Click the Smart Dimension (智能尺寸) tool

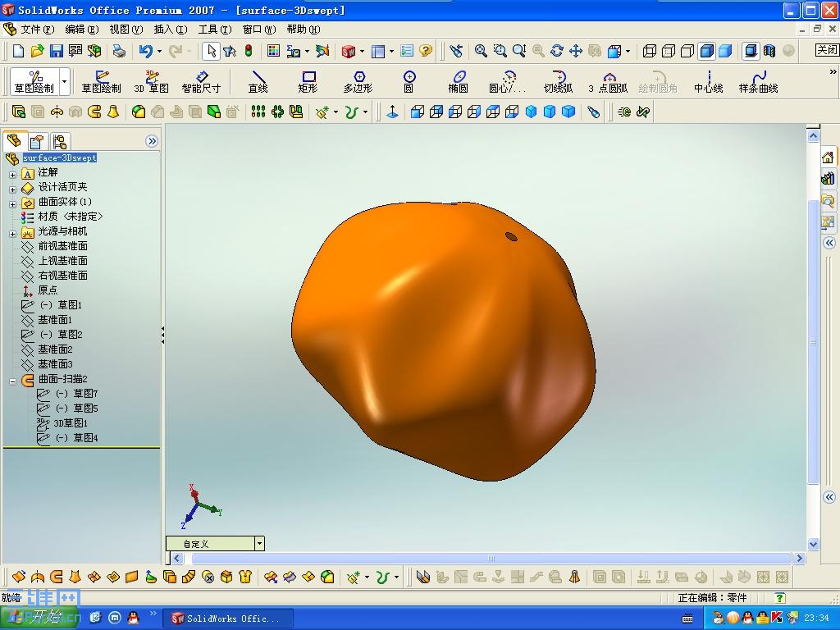[x=201, y=82]
